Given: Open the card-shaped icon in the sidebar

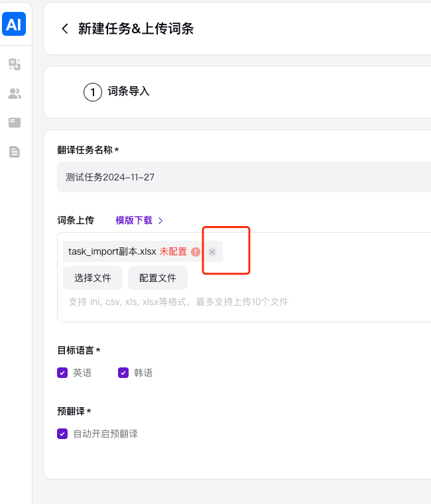Looking at the screenshot, I should [x=14, y=123].
